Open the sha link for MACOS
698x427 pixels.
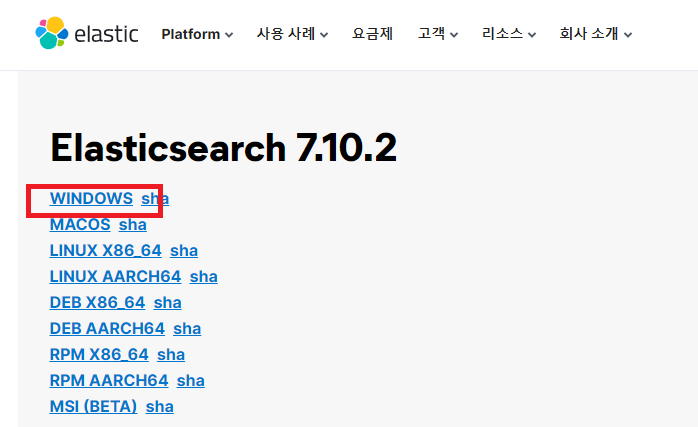pos(133,224)
